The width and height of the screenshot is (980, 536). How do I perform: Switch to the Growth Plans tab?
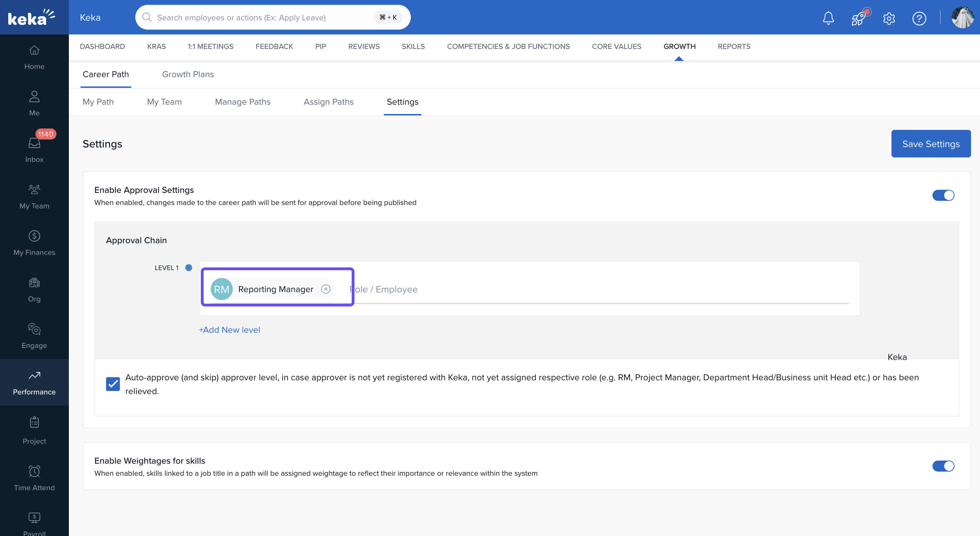(x=188, y=74)
